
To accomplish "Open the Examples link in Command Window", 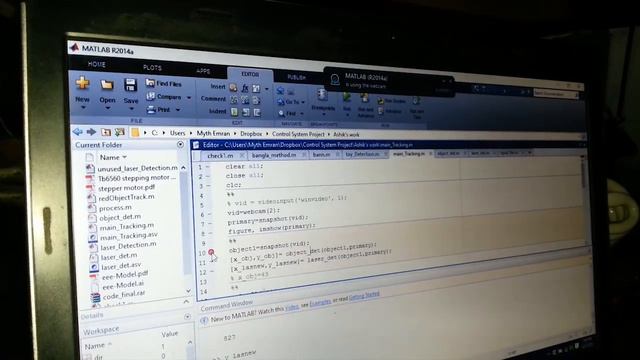I will 320,303.
